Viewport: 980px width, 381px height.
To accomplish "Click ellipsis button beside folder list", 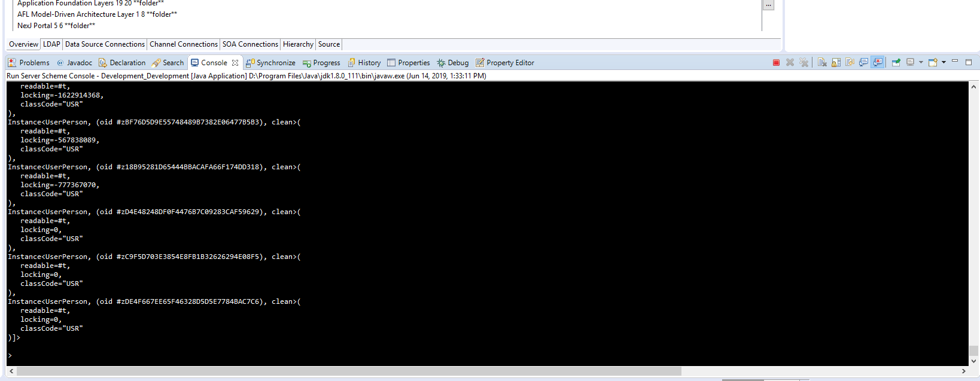I will click(768, 5).
